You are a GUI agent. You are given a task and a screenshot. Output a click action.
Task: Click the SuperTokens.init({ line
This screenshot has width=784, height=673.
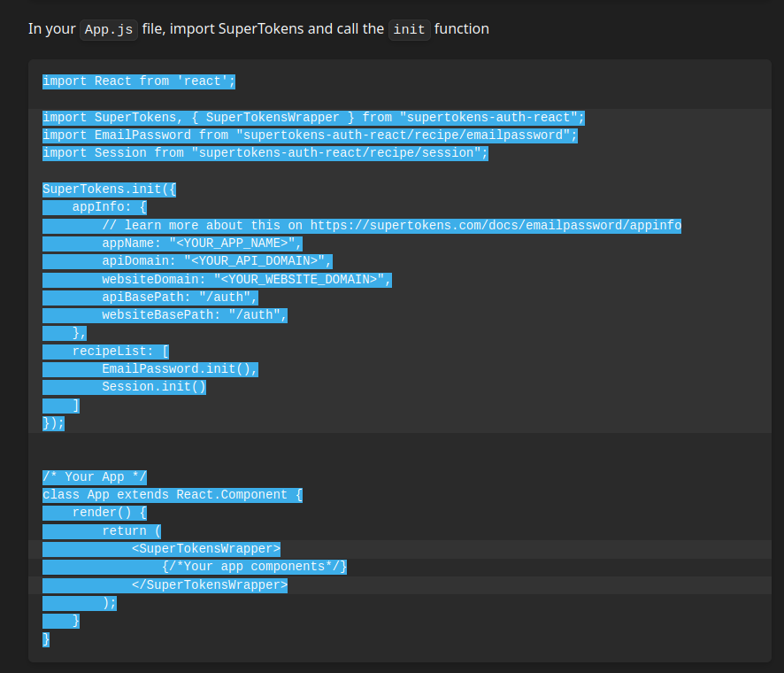click(x=109, y=190)
